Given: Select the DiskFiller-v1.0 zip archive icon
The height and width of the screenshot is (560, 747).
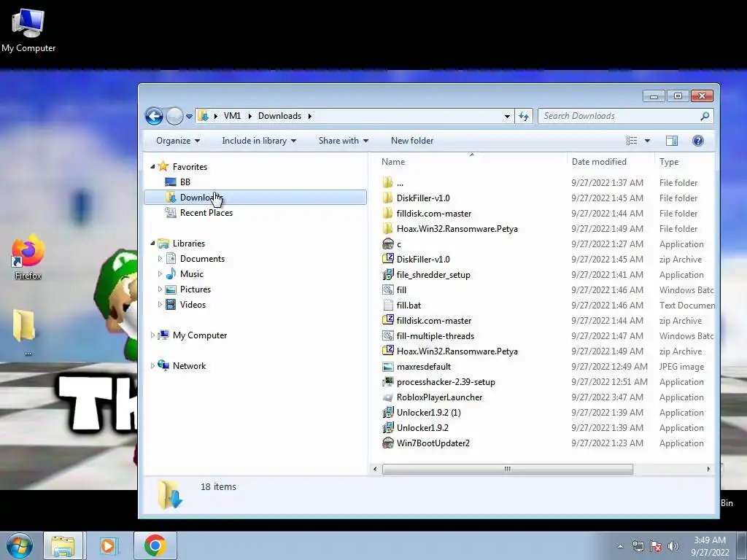Looking at the screenshot, I should point(388,259).
